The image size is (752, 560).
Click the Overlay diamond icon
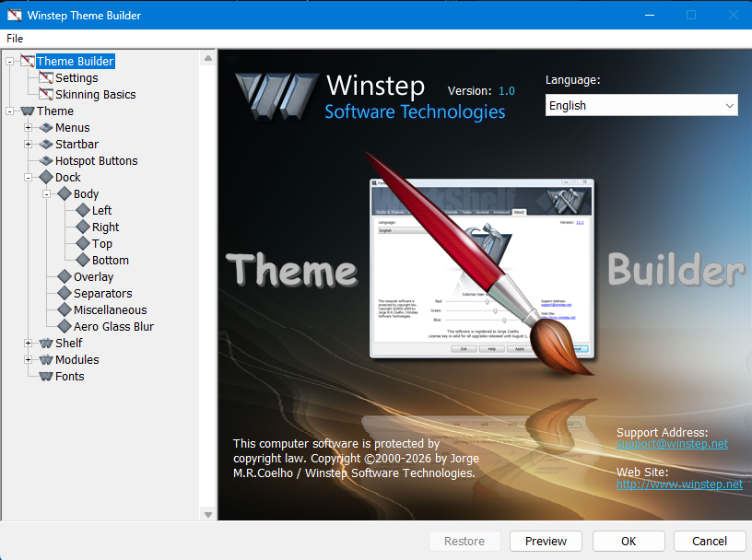point(65,277)
